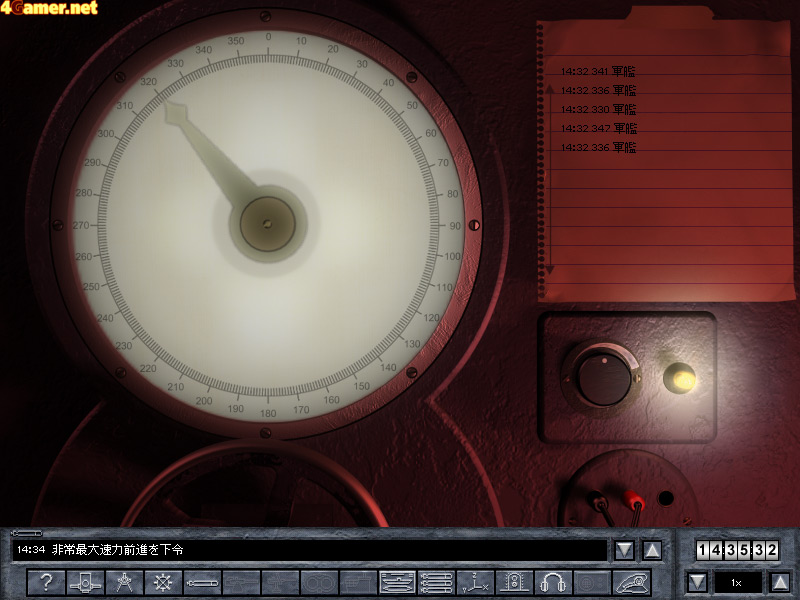Select the greyed-out deck gun icon
This screenshot has width=800, height=600.
[x=241, y=582]
